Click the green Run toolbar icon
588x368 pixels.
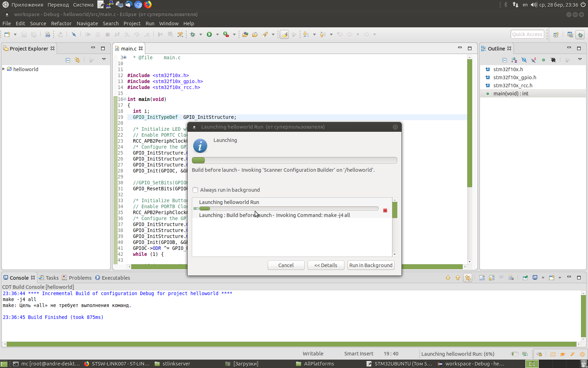point(209,34)
